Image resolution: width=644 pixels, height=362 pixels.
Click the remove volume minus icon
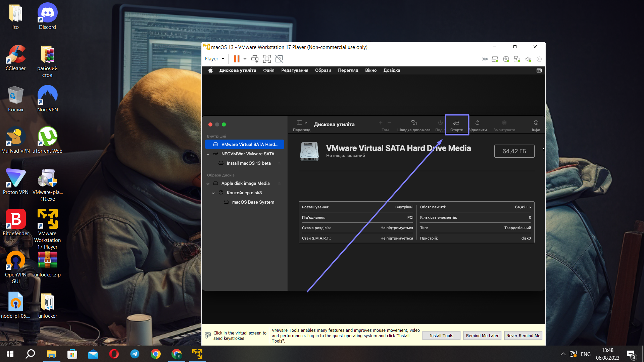pyautogui.click(x=389, y=123)
